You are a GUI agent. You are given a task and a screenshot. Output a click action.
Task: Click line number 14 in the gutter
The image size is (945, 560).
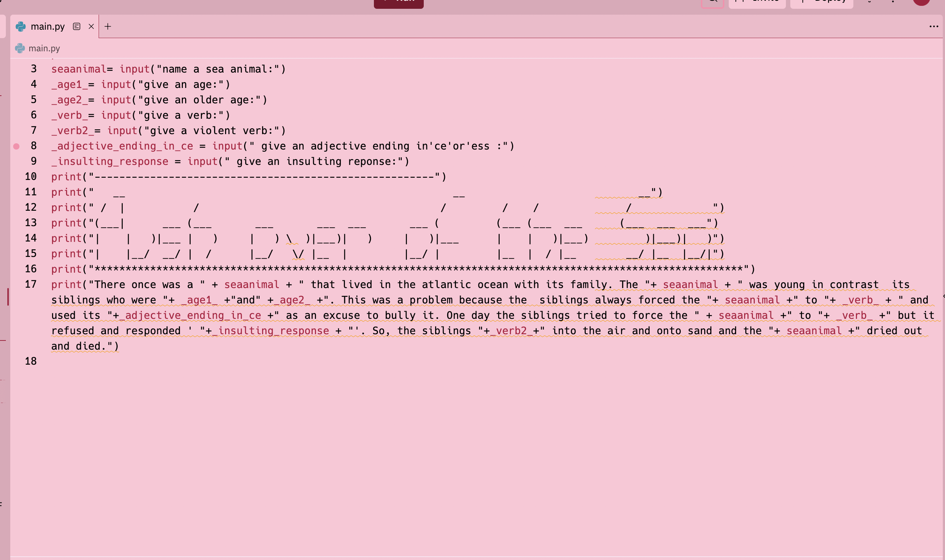point(30,238)
